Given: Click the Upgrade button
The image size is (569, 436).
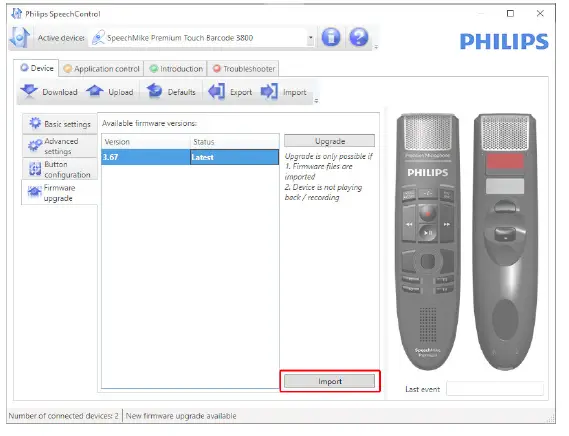Looking at the screenshot, I should coord(329,141).
